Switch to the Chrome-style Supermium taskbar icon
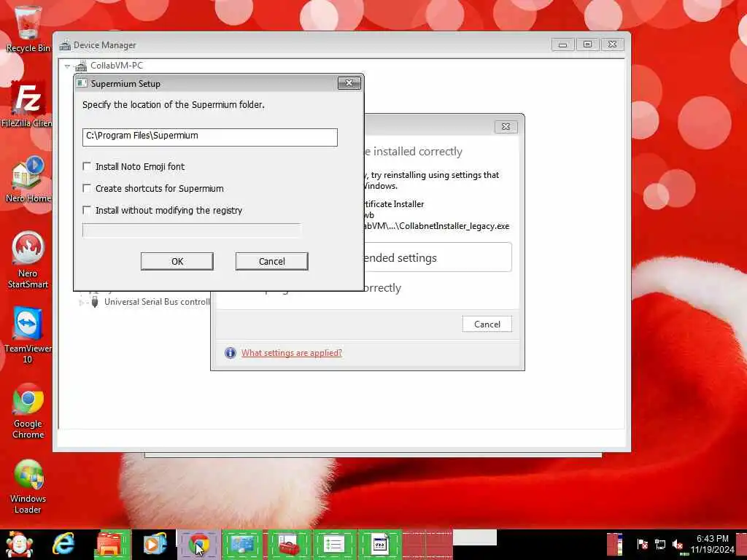This screenshot has height=560, width=747. coord(198,545)
